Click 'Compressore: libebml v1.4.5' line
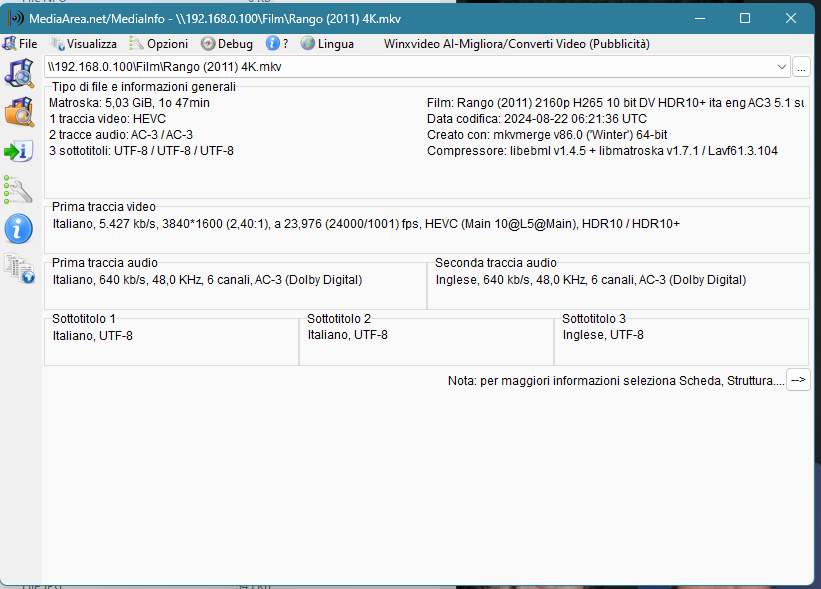Viewport: 821px width, 589px height. [x=602, y=151]
